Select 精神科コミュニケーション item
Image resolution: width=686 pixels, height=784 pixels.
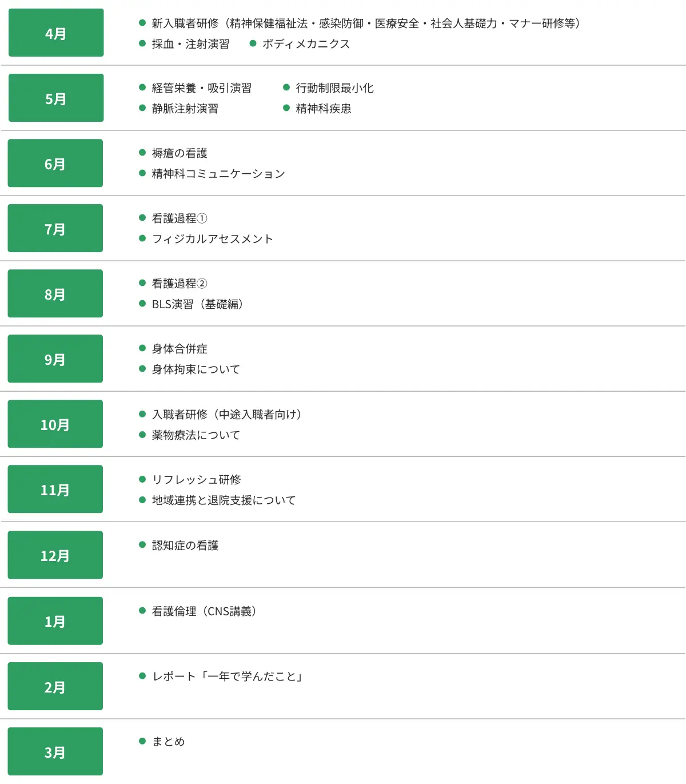pyautogui.click(x=218, y=174)
